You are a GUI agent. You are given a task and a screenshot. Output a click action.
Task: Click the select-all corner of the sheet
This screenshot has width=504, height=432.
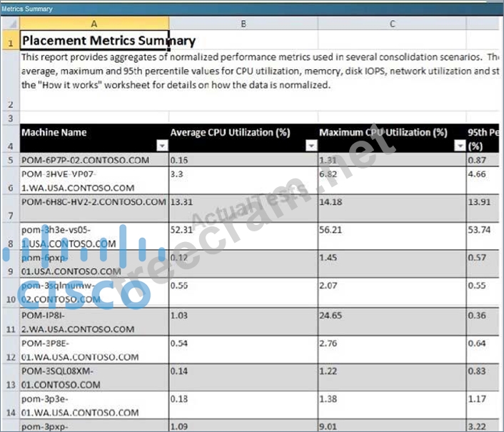(9, 24)
